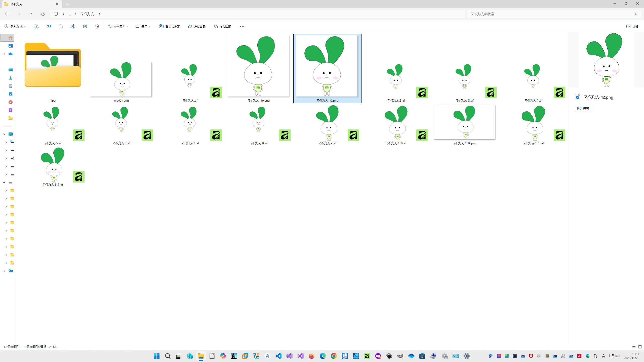Open the 表示 view dropdown
This screenshot has width=644, height=362.
[x=143, y=26]
